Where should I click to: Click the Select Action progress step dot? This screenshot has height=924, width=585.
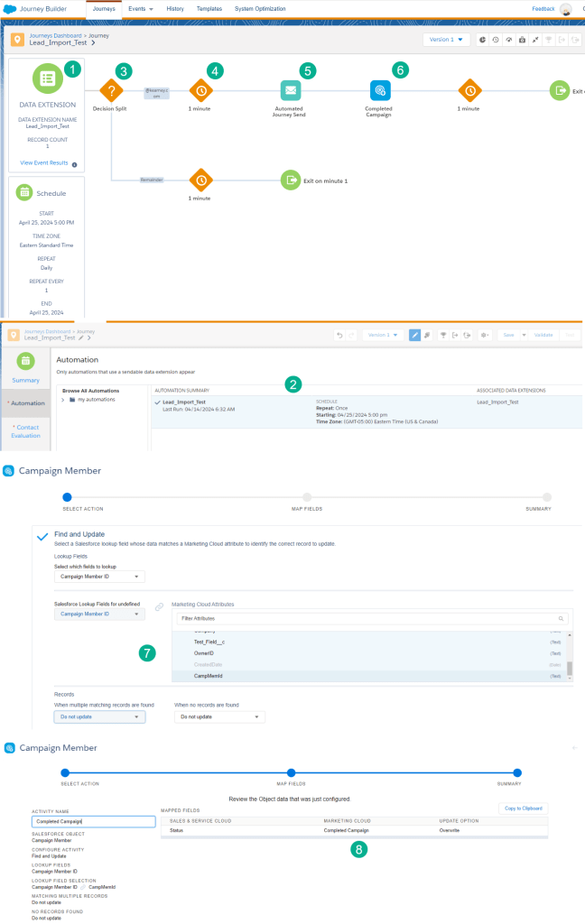click(67, 497)
